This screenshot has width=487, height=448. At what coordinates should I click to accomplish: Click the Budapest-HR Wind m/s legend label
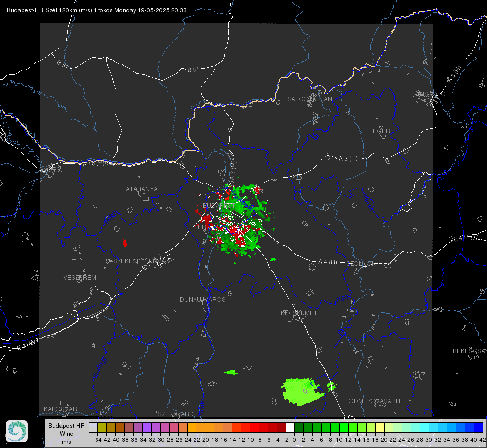point(67,433)
